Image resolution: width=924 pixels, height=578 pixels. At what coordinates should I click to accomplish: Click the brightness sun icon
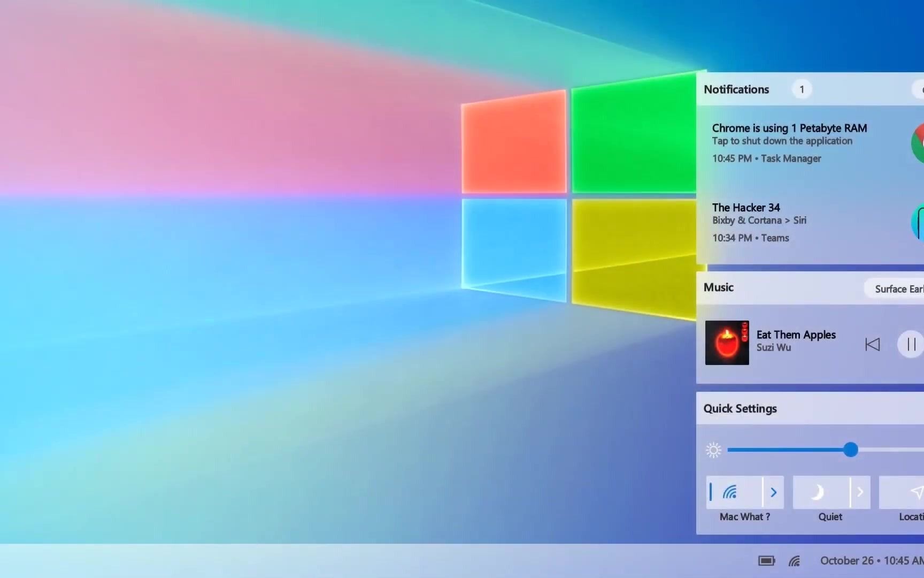[x=713, y=450]
